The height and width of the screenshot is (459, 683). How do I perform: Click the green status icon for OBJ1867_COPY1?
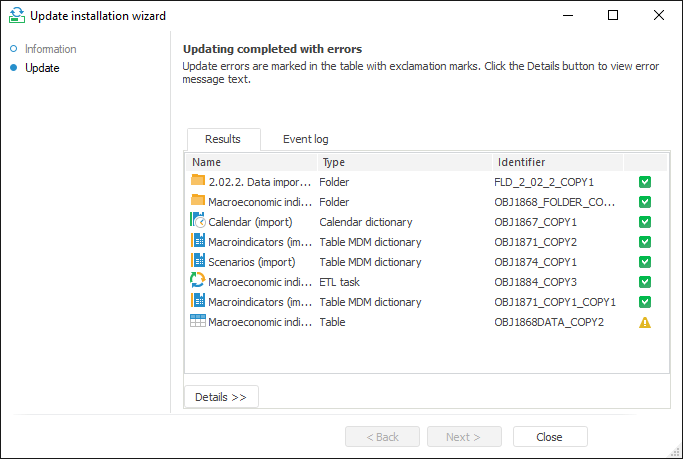(x=645, y=222)
